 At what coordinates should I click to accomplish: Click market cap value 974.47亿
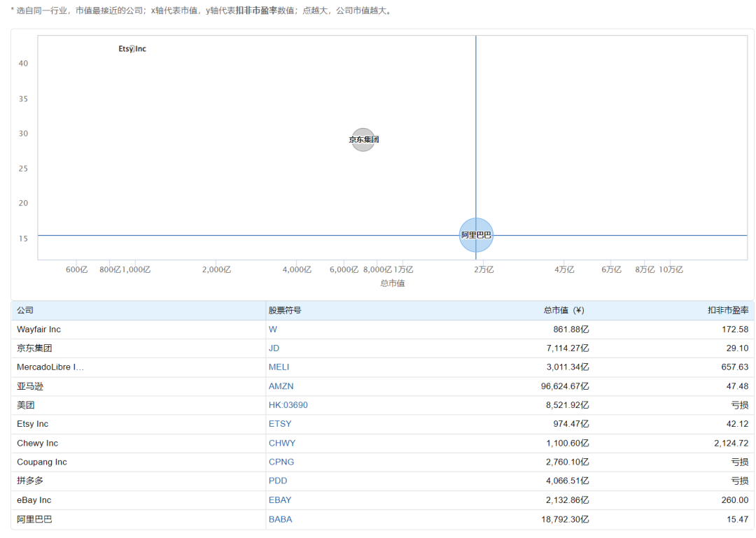571,424
